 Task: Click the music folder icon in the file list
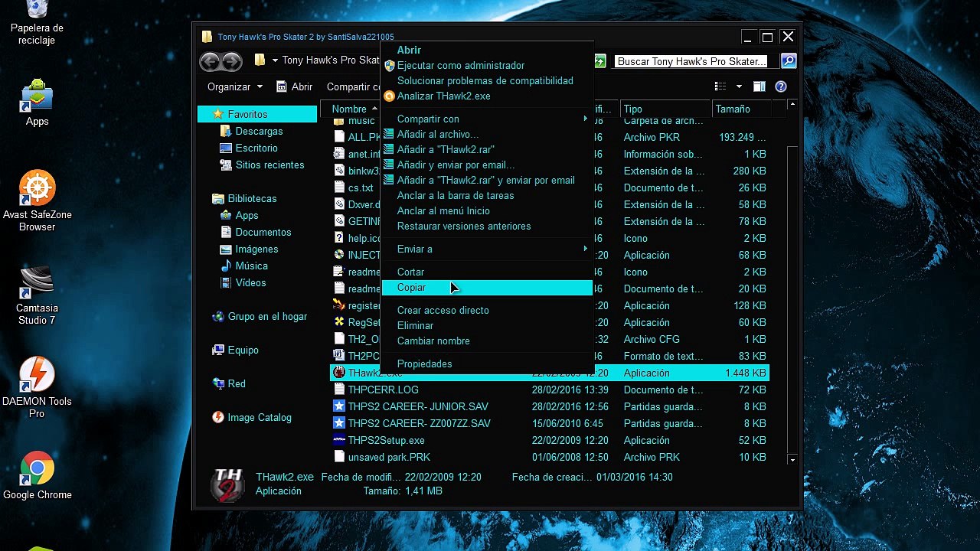339,121
